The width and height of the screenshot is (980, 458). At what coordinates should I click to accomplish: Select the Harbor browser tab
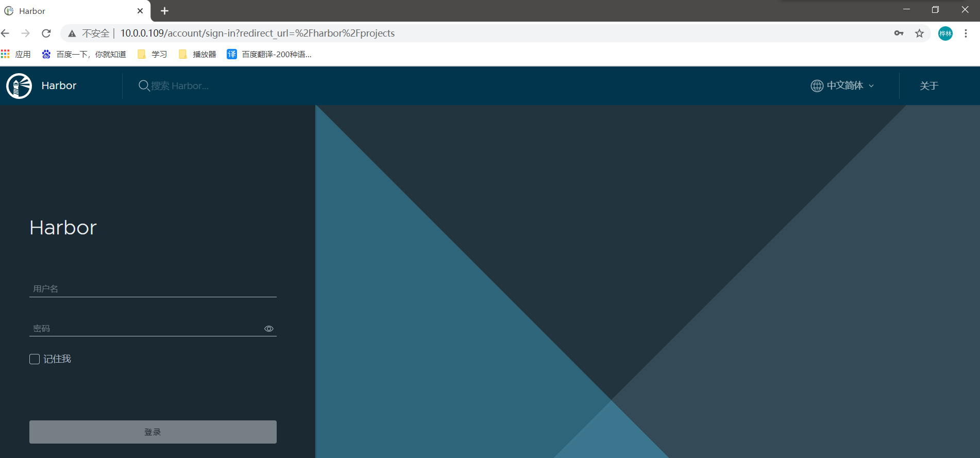pos(75,11)
